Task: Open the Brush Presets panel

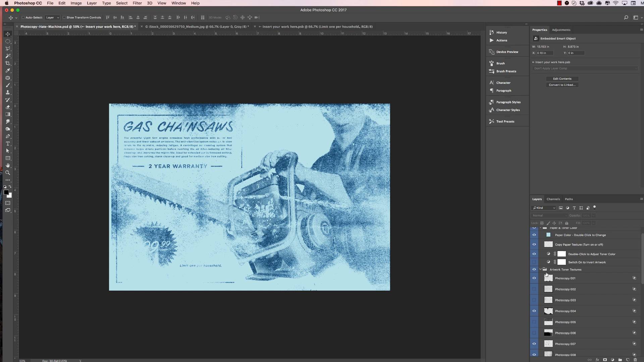Action: [x=506, y=71]
